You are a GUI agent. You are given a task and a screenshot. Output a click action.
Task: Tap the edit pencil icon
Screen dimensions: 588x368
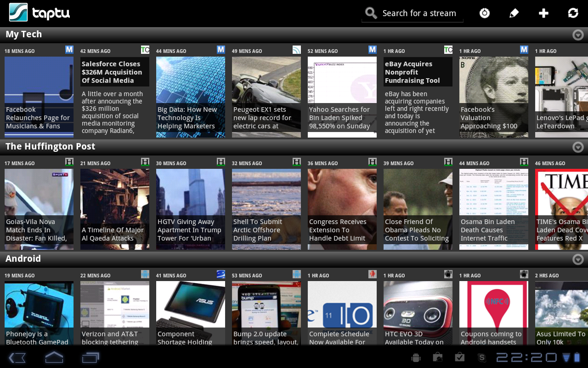(x=514, y=13)
